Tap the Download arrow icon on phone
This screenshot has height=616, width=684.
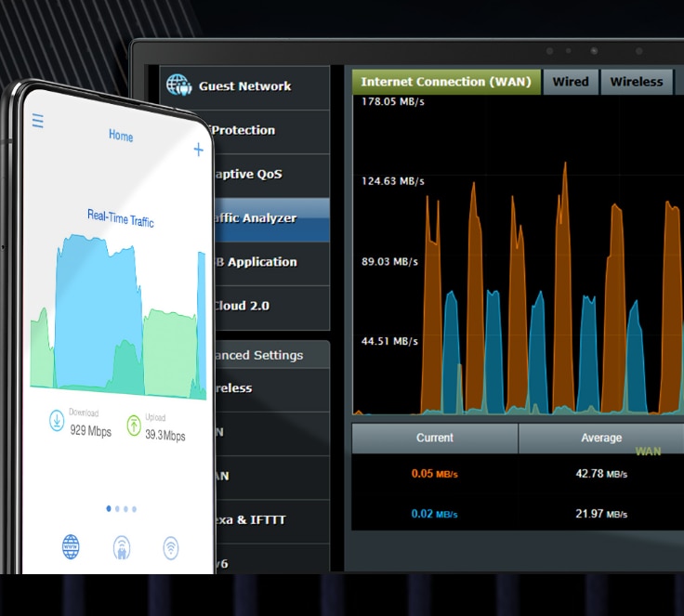[x=57, y=421]
